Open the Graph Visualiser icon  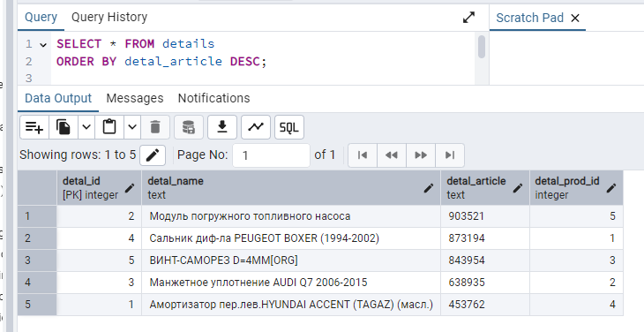point(256,127)
